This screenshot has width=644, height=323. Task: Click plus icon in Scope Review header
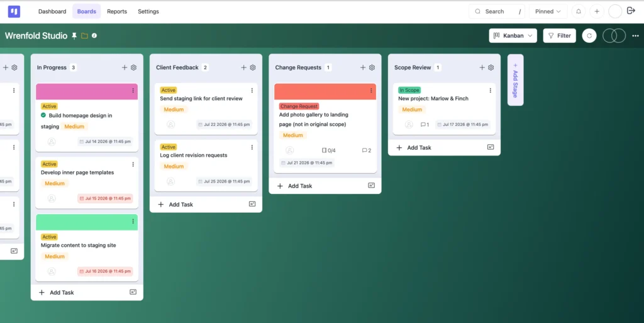[x=482, y=67]
